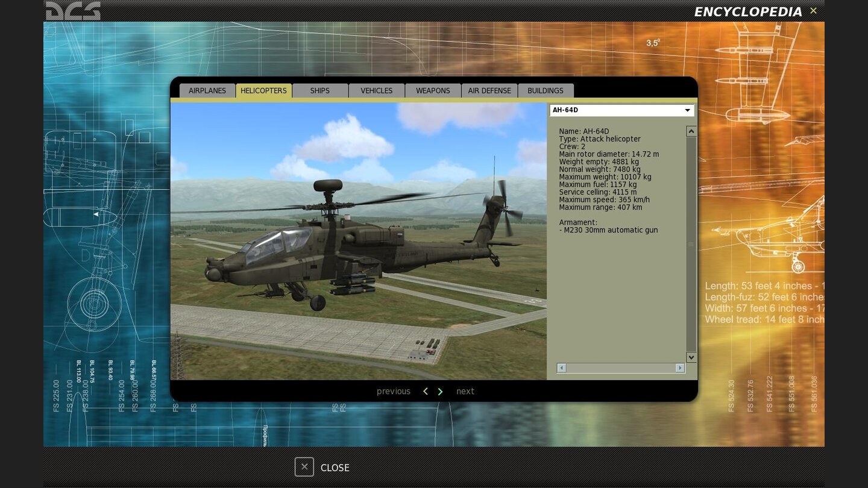Switch to the AIR DEFENSE tab
The image size is (868, 488).
pos(489,90)
